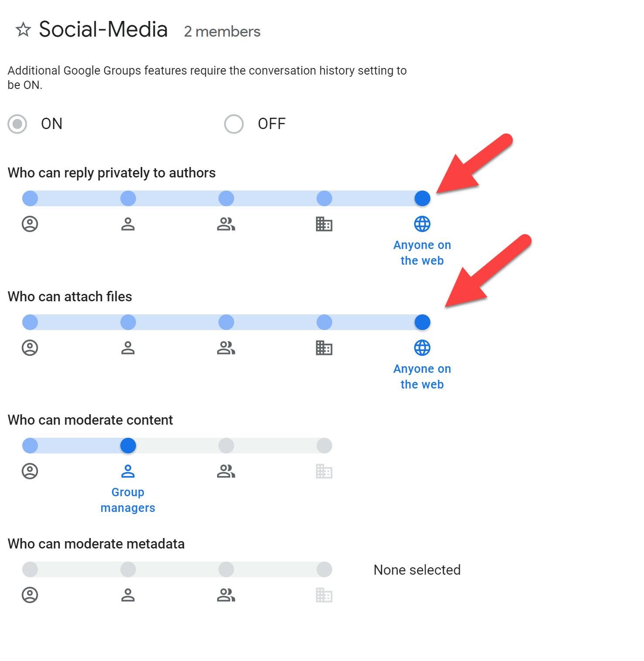
Task: Set reply privately slider to group owners dot
Action: pos(30,198)
